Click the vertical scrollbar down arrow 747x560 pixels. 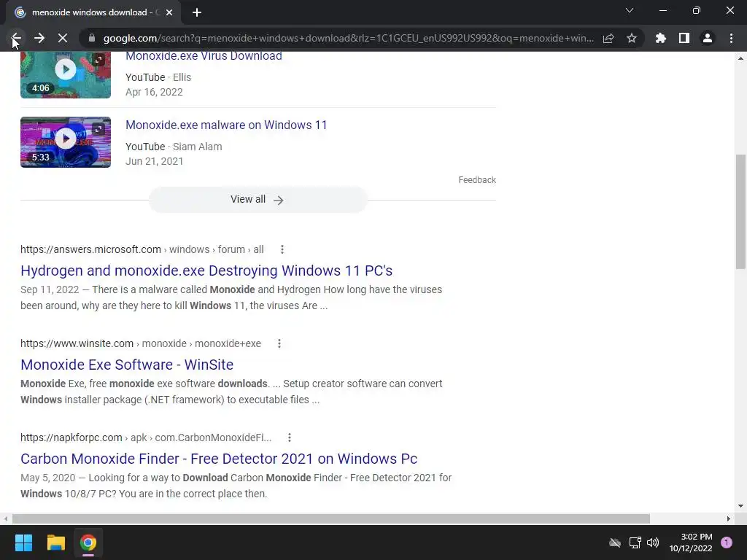coord(740,506)
